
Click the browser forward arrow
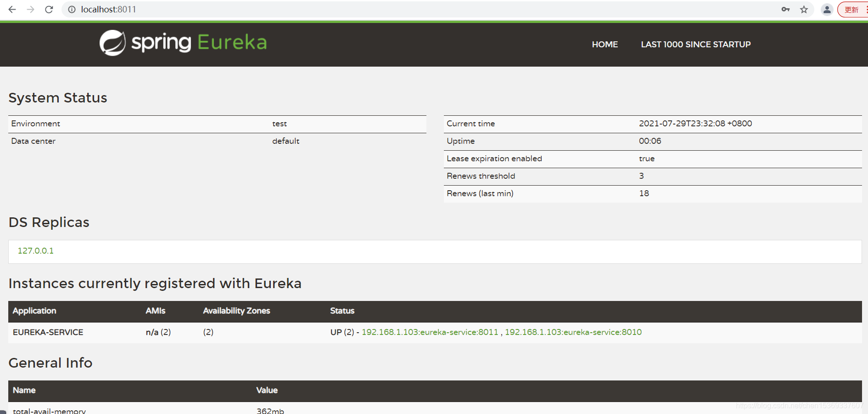31,9
